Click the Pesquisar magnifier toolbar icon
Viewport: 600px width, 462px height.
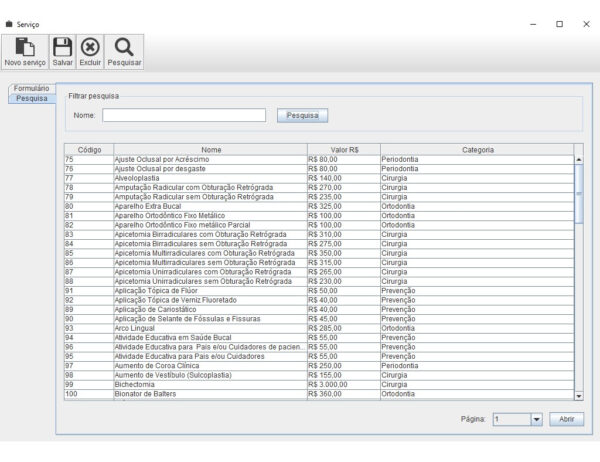(x=124, y=47)
